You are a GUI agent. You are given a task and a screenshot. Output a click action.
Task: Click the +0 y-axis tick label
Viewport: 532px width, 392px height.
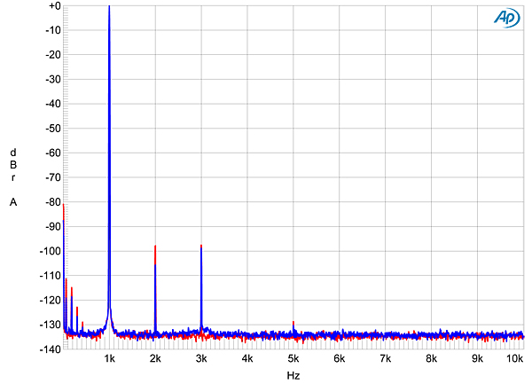[x=53, y=6]
